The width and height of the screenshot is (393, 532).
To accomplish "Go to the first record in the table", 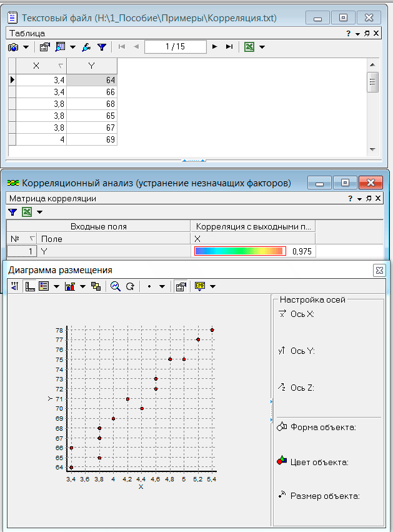I will coord(122,47).
